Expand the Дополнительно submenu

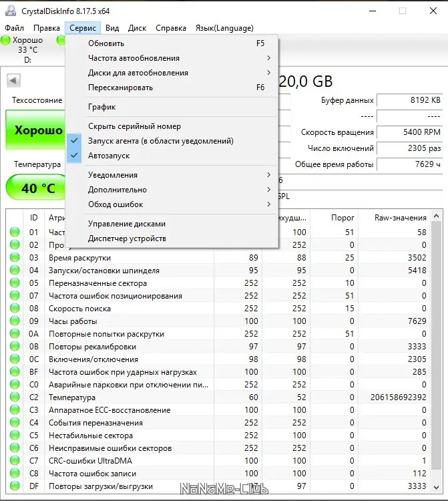point(172,190)
